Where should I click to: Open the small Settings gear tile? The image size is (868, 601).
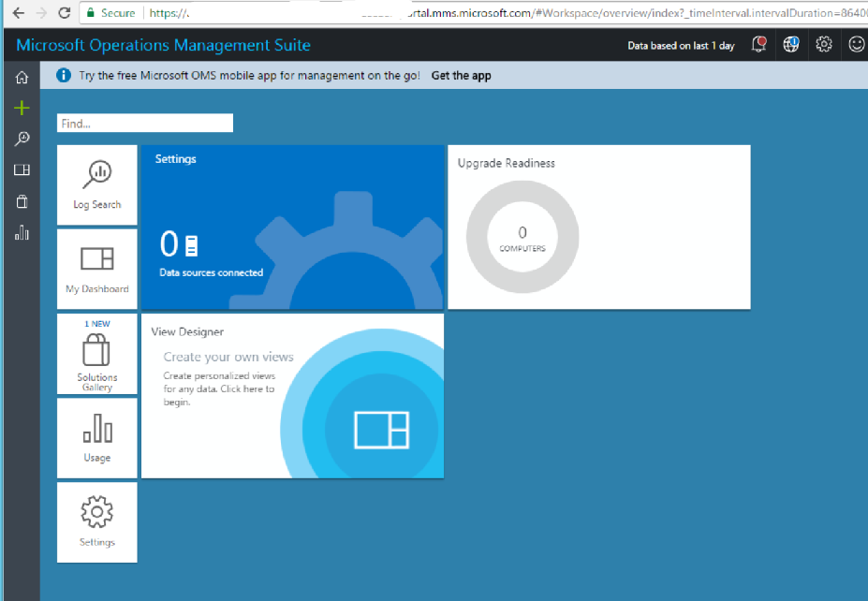96,522
